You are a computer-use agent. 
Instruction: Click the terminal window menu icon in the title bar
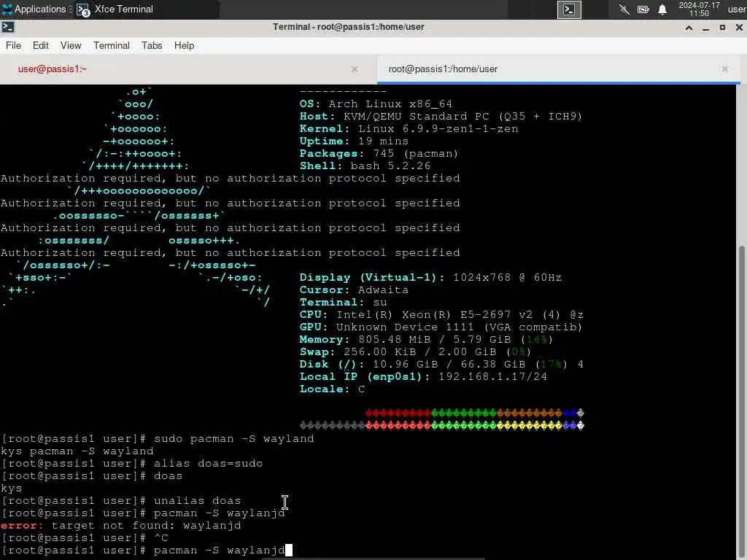tap(8, 27)
